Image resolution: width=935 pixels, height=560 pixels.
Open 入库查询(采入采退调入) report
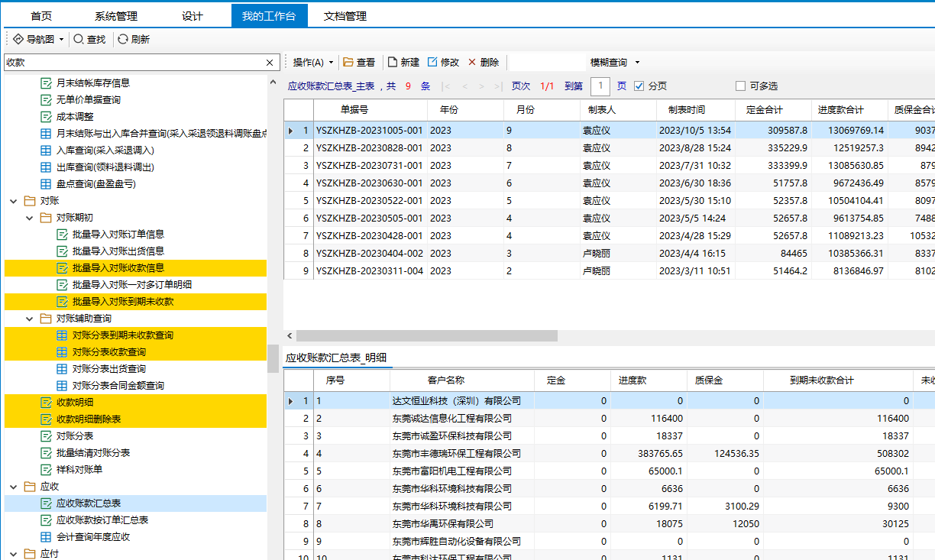(105, 151)
